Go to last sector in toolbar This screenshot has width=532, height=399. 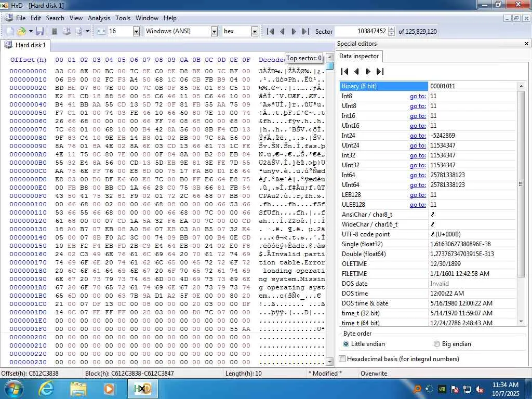pos(305,31)
